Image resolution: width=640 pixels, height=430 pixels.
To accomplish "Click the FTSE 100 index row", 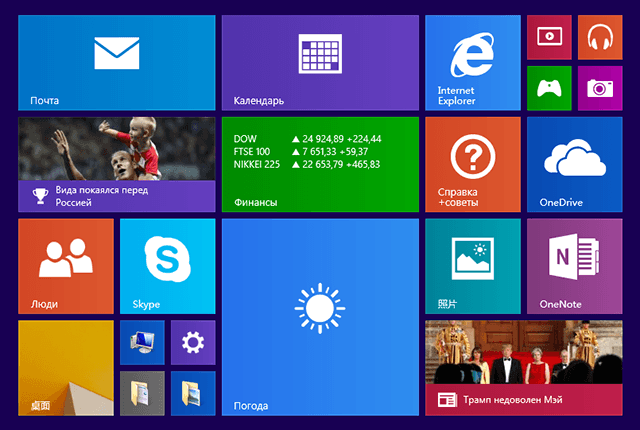I will click(301, 152).
